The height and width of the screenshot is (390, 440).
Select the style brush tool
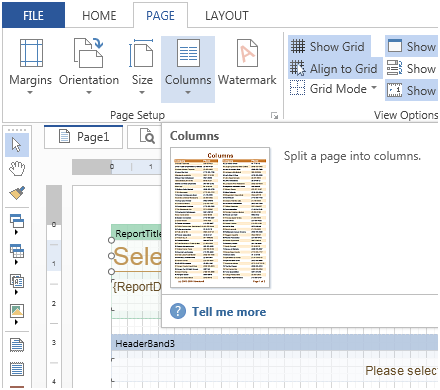click(17, 193)
